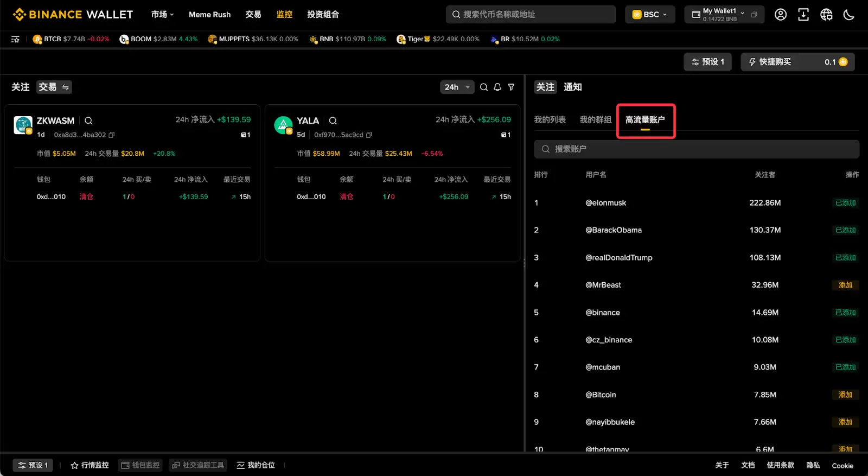
Task: Click the user profile icon
Action: pyautogui.click(x=781, y=15)
